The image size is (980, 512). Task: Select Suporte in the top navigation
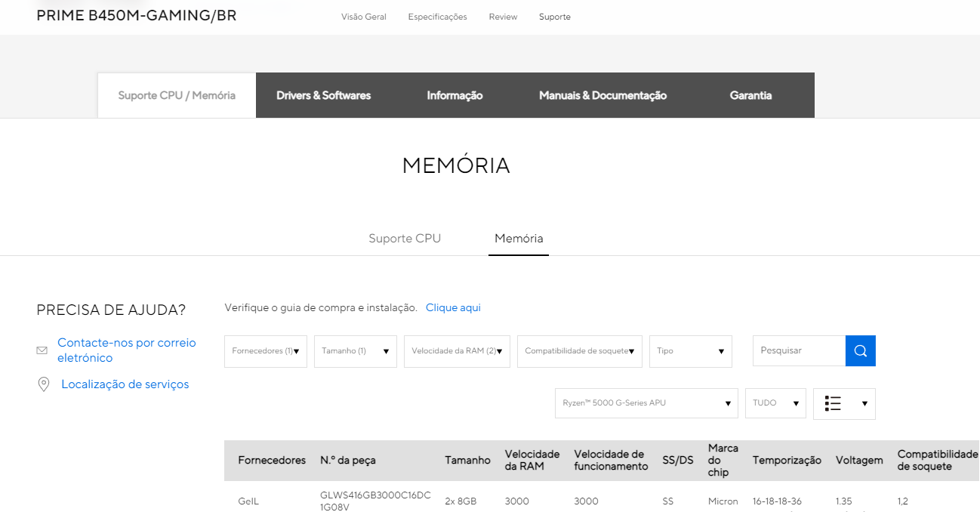coord(555,17)
